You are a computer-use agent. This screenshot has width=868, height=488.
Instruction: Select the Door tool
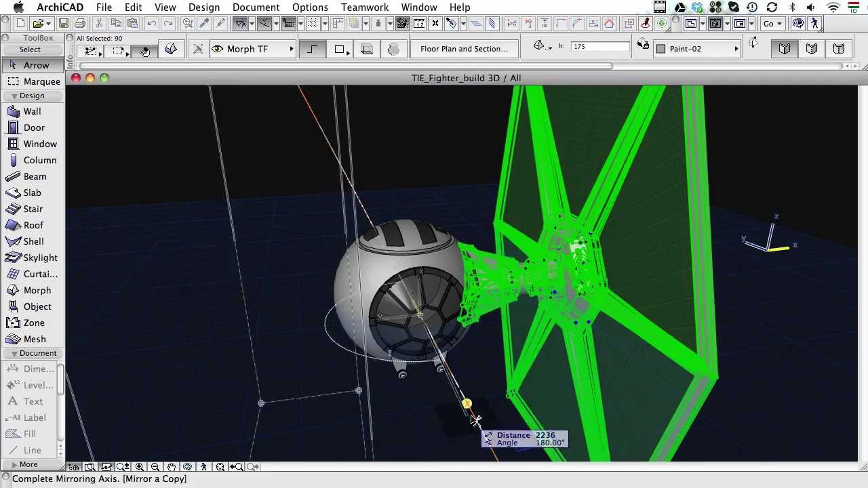coord(32,127)
